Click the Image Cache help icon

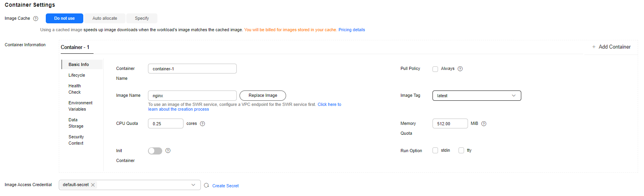point(36,19)
